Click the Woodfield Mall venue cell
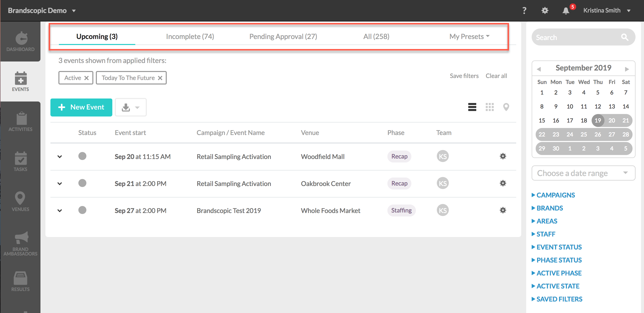The image size is (644, 313). click(x=322, y=156)
